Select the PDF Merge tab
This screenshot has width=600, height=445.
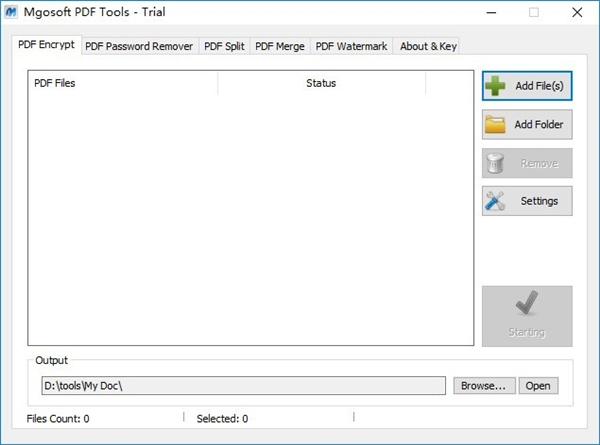click(x=280, y=46)
